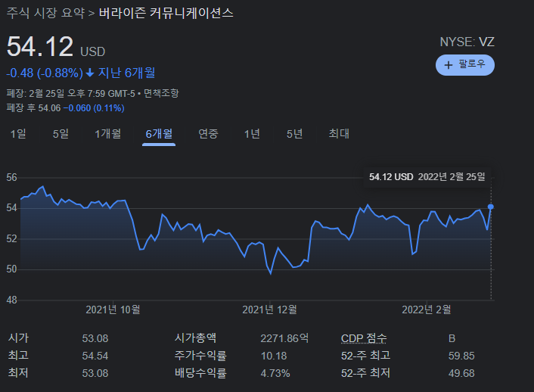534x392 pixels.
Task: Switch to the 1개월 chart tab
Action: point(107,134)
